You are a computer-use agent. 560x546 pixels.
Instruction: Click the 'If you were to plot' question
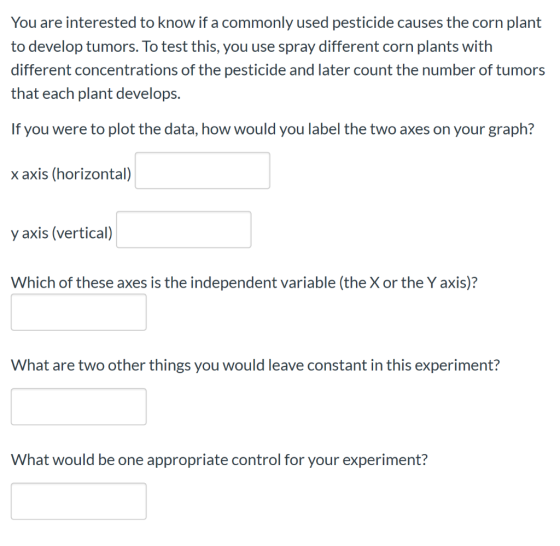[272, 129]
